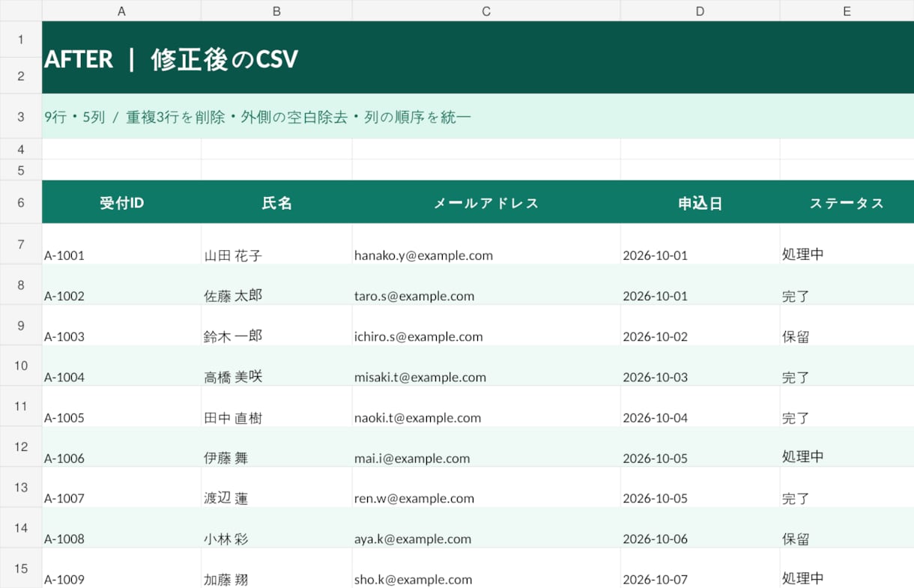The height and width of the screenshot is (588, 914).
Task: Select column B header
Action: coord(276,10)
